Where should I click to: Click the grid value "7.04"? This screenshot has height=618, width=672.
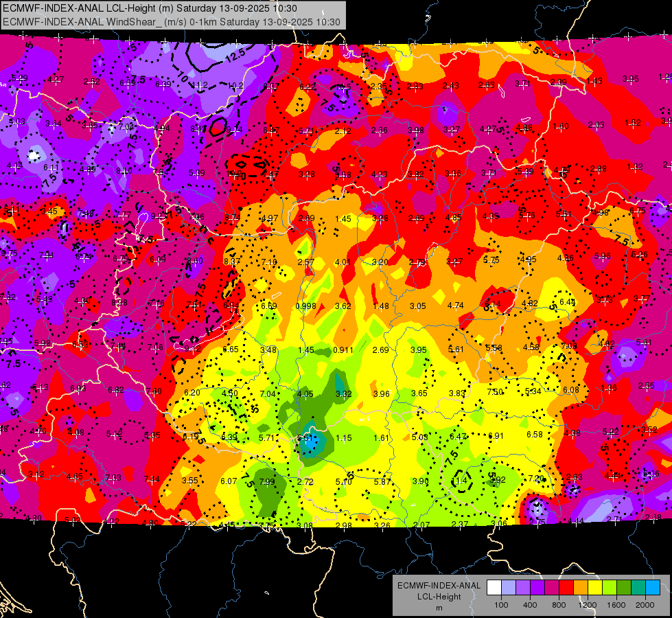coord(268,393)
